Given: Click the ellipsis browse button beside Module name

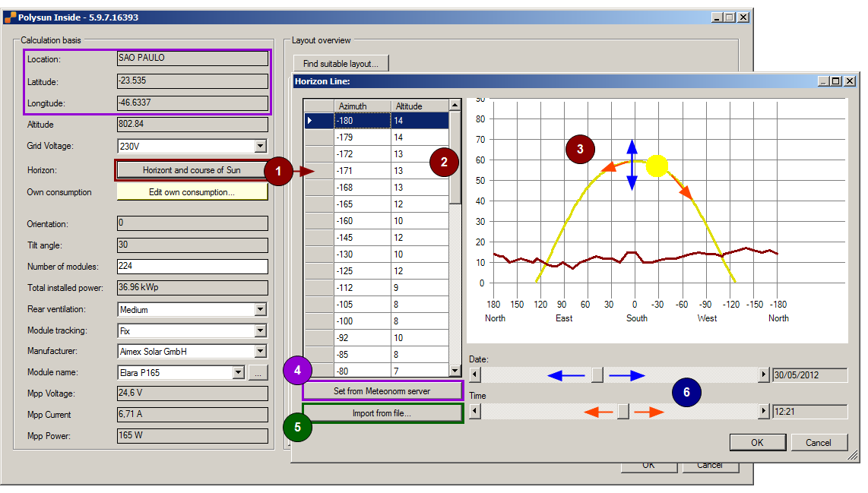Looking at the screenshot, I should click(x=258, y=372).
